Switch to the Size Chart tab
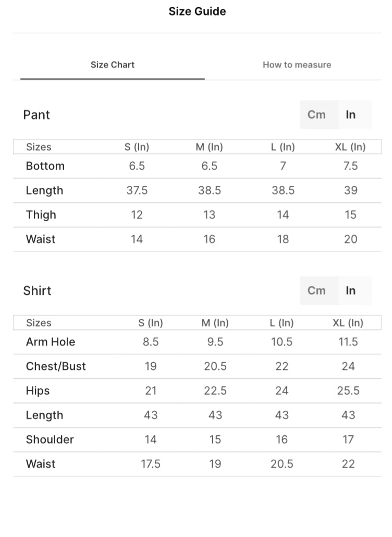The height and width of the screenshot is (537, 392). click(x=113, y=65)
